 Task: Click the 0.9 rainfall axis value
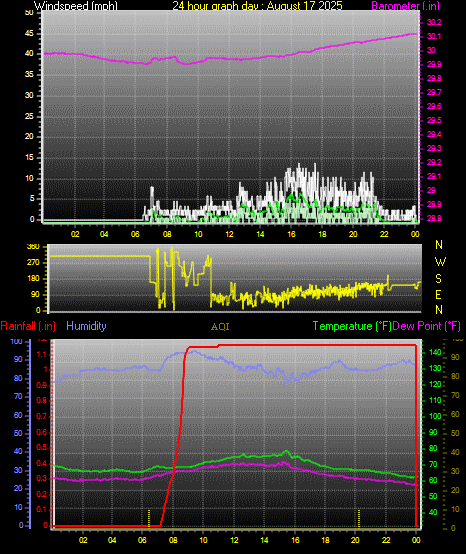[42, 385]
